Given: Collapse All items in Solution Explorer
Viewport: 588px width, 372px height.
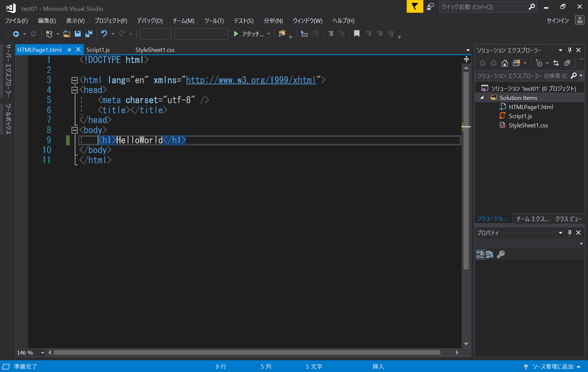Looking at the screenshot, I should [x=567, y=63].
